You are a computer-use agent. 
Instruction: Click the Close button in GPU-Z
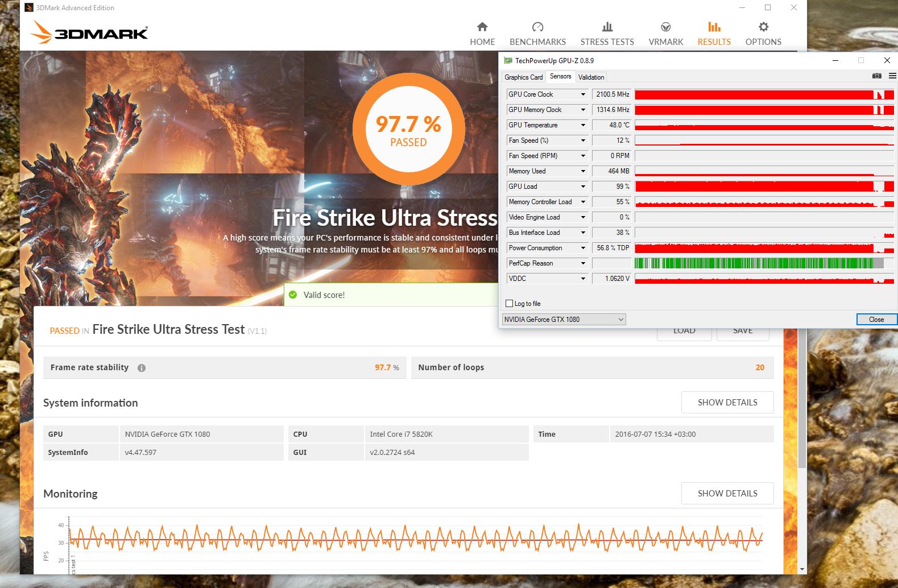pyautogui.click(x=876, y=320)
